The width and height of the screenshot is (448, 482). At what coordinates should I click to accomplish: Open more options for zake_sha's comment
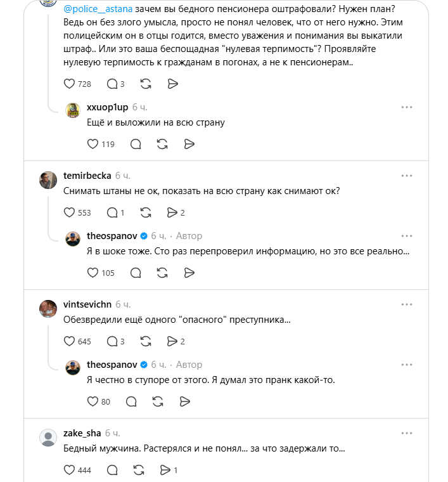(407, 433)
